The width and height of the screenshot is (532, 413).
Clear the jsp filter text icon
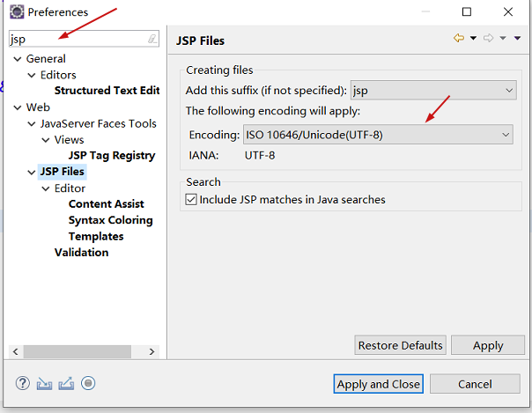click(x=152, y=40)
